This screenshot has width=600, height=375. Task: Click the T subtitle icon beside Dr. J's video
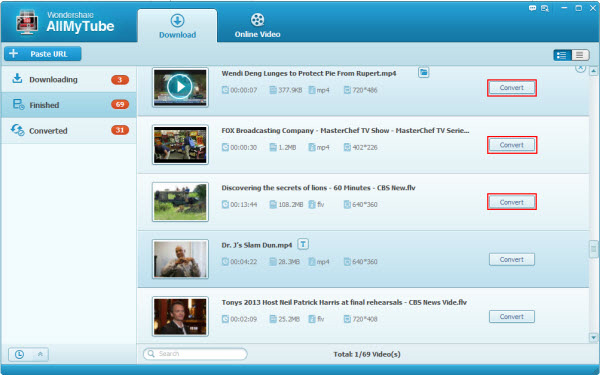303,244
